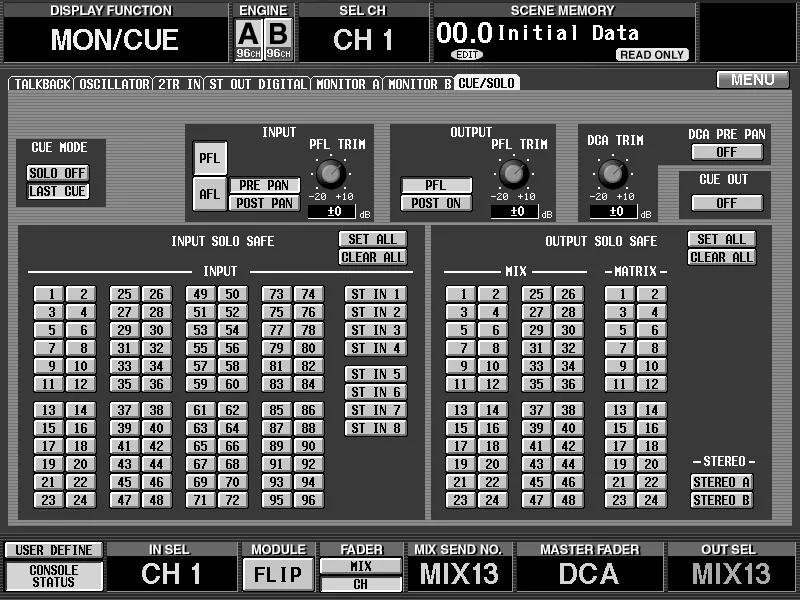Go to the MONITOR B tab

419,84
